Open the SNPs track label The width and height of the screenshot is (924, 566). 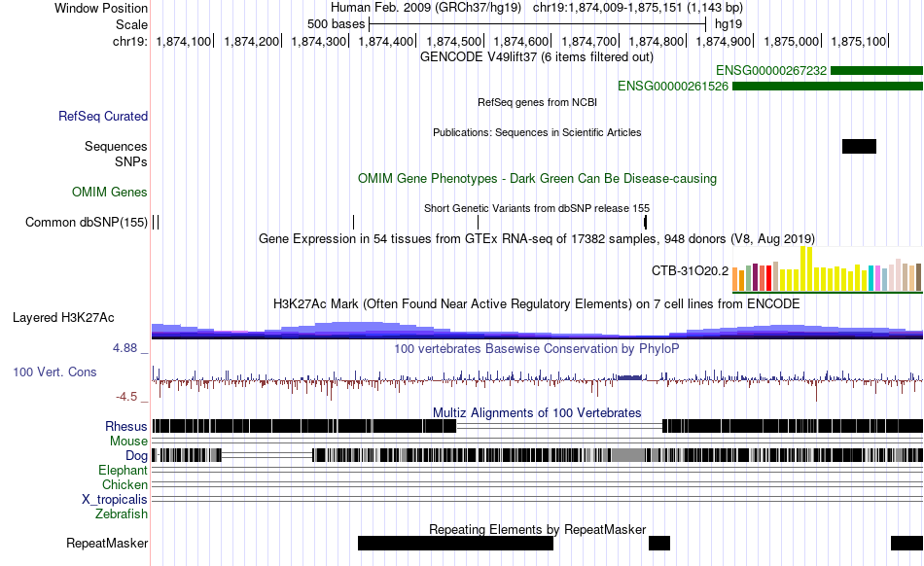pos(131,161)
